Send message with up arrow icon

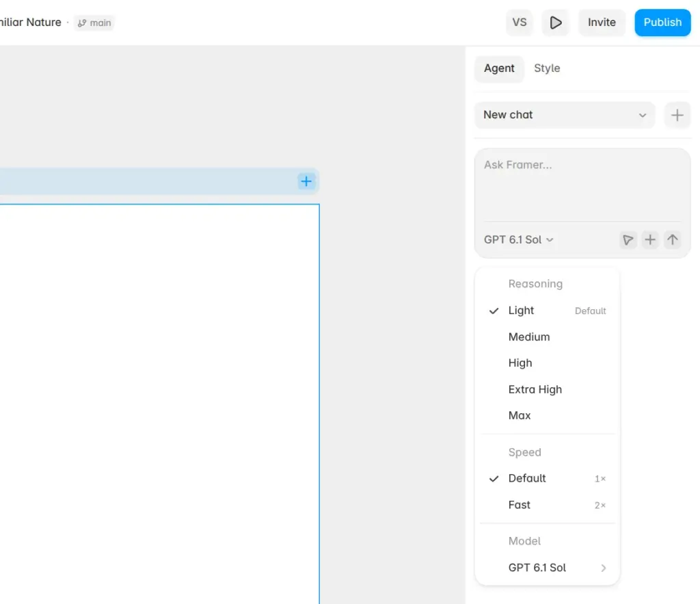[673, 240]
